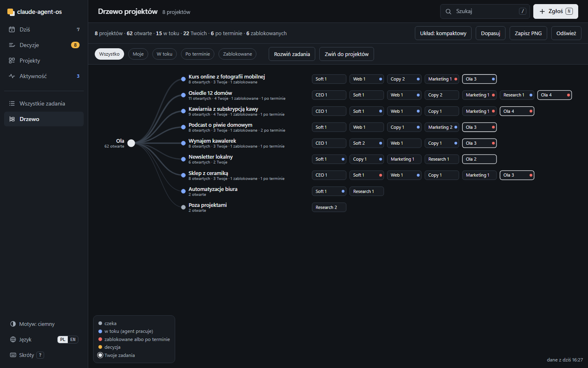Expand the Podcast o piwie domowym project
588x368 pixels.
point(183,127)
